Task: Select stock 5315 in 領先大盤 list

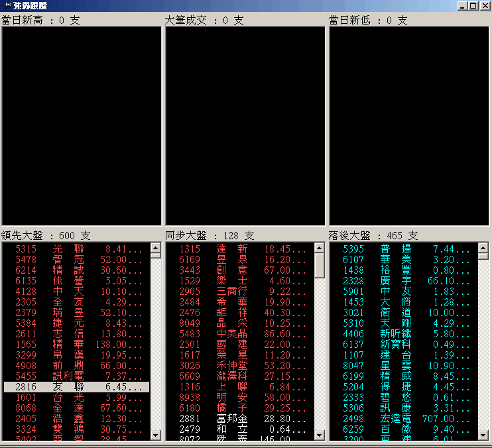Action: click(76, 249)
